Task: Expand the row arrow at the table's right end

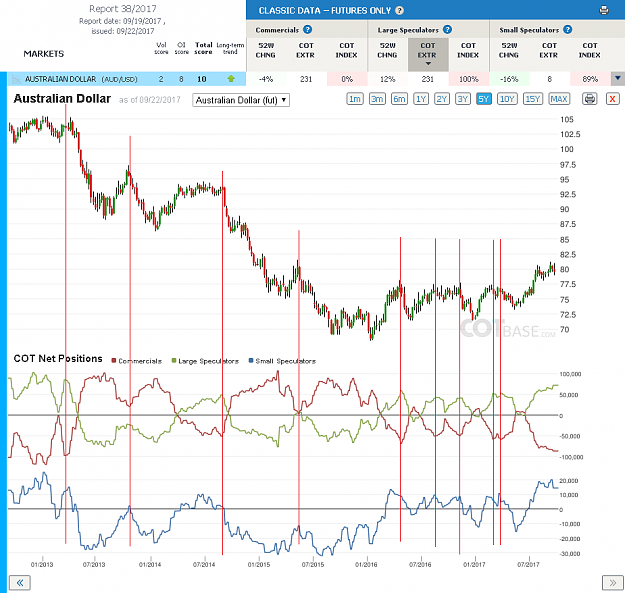Action: (x=617, y=79)
